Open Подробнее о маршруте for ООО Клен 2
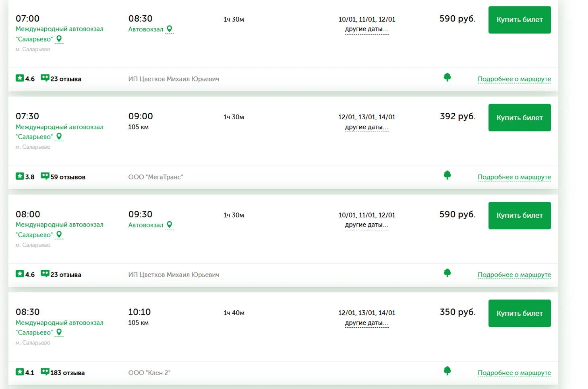This screenshot has width=588, height=389. tap(514, 373)
